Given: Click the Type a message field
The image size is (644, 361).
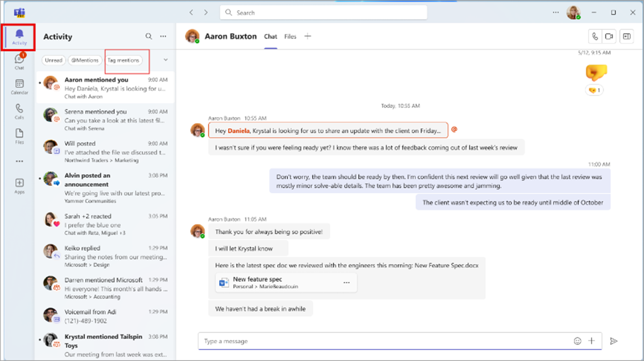Looking at the screenshot, I should (x=382, y=341).
